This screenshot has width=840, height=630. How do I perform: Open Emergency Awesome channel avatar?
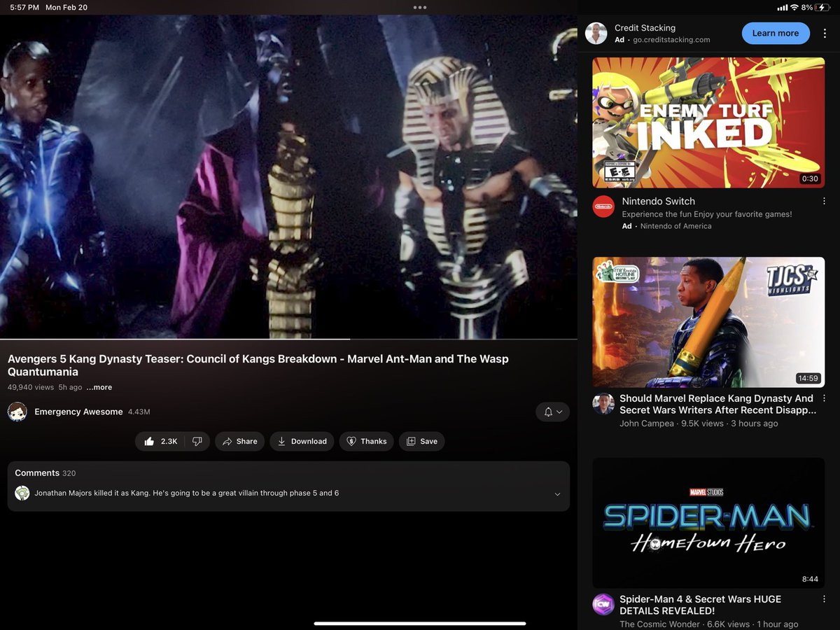point(17,412)
